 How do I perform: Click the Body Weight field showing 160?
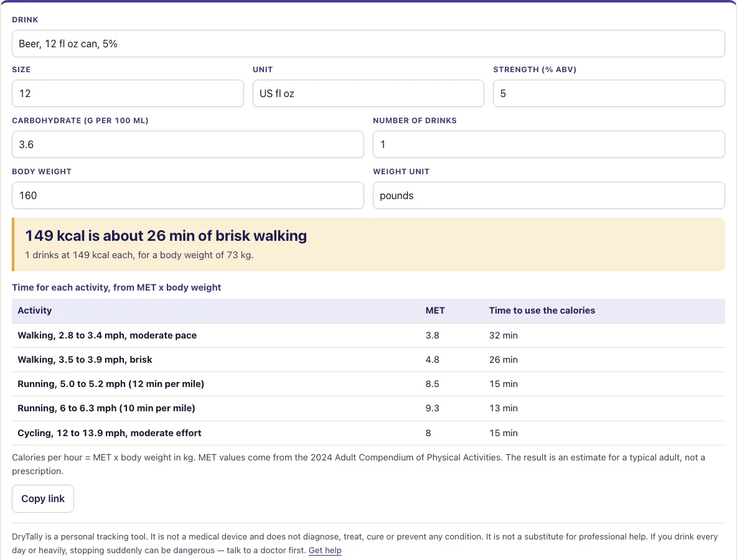coord(188,195)
